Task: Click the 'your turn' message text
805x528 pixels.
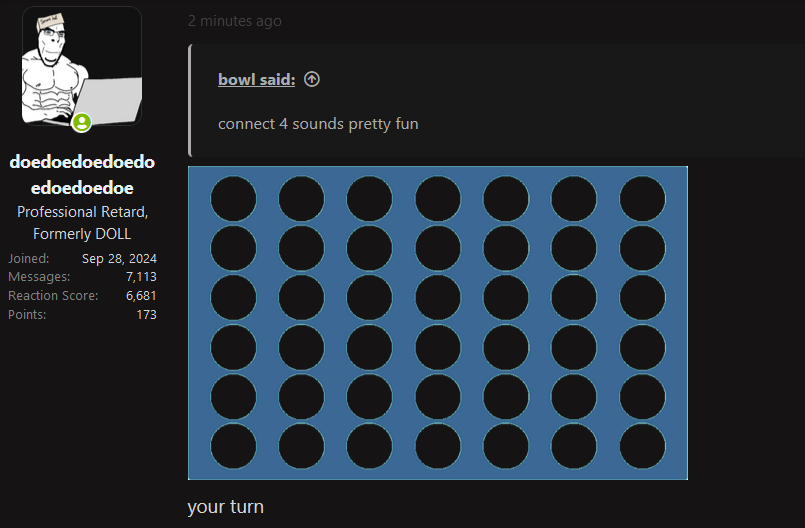Action: [225, 507]
